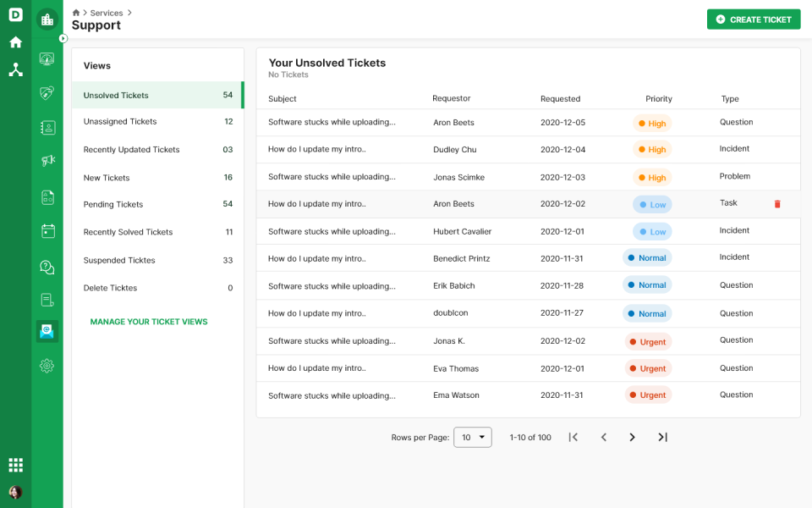812x508 pixels.
Task: Open the notes document icon
Action: point(47,300)
